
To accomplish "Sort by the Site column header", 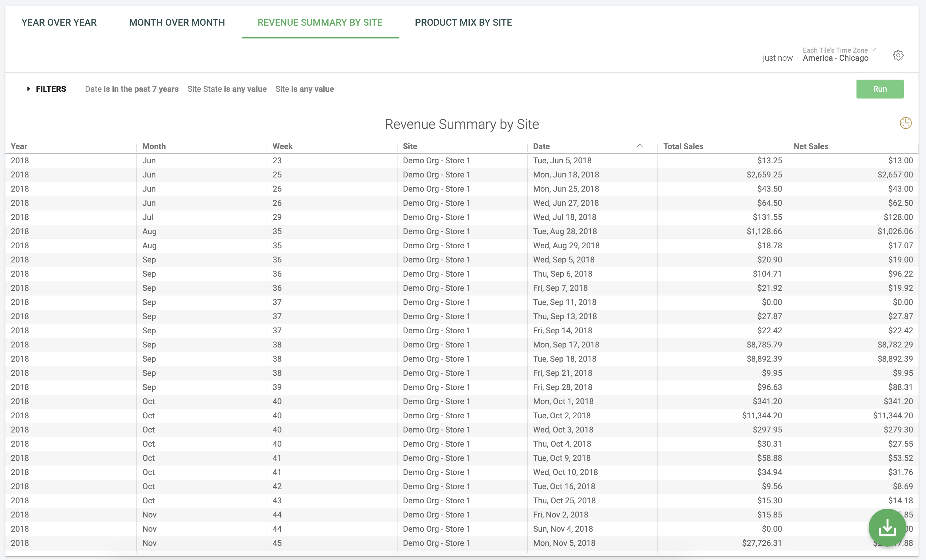I will pyautogui.click(x=410, y=146).
